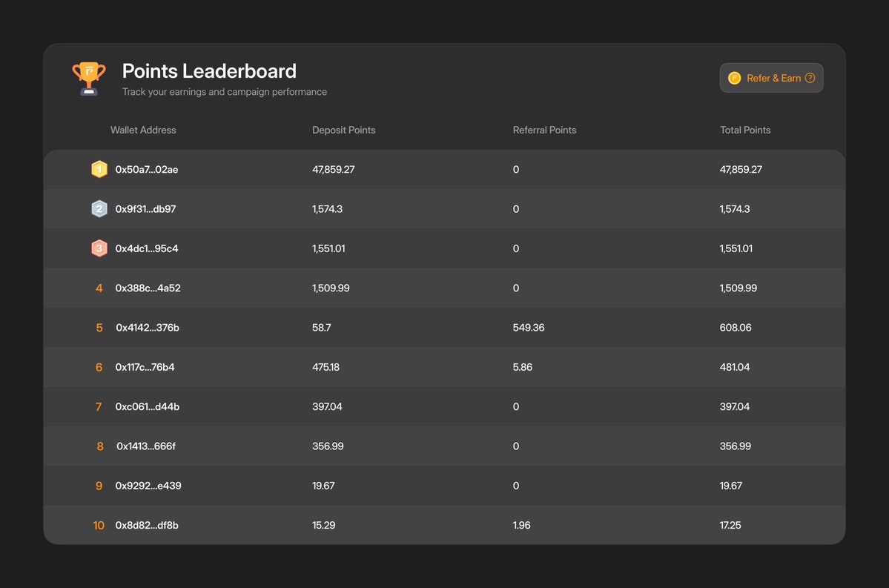Click total points value 481.04
Screen dimensions: 889x588
734,368
